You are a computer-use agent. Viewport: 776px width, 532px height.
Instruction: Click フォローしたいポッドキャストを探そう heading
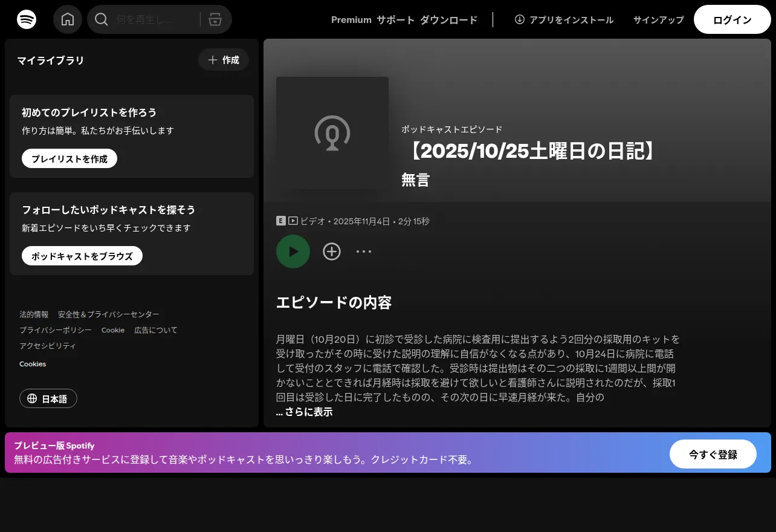[x=109, y=210]
